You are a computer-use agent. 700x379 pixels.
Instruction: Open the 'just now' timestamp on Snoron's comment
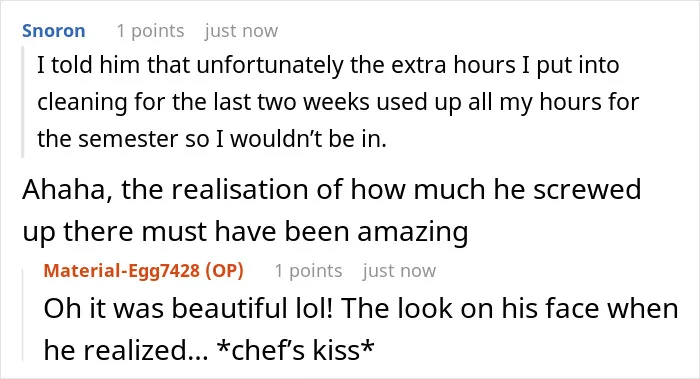click(x=242, y=31)
